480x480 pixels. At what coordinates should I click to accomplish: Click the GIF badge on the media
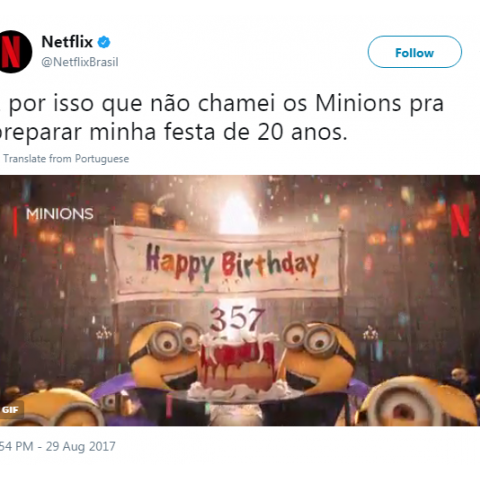tap(10, 410)
